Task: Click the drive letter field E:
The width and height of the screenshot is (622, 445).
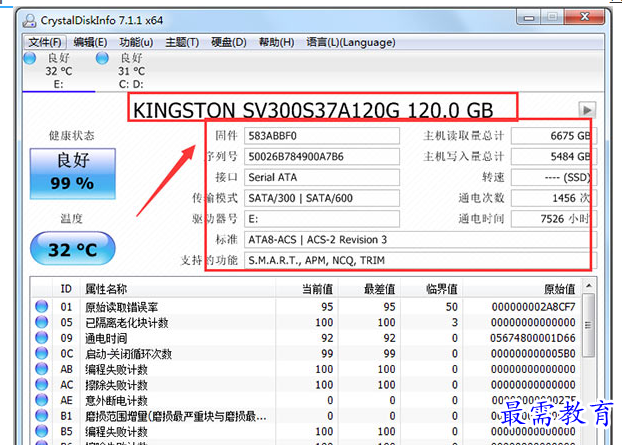Action: (322, 219)
